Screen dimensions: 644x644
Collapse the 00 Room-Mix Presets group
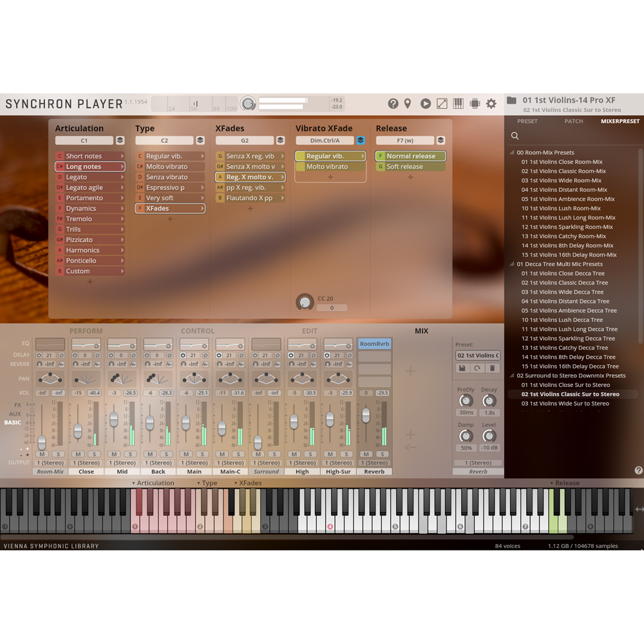coord(512,153)
